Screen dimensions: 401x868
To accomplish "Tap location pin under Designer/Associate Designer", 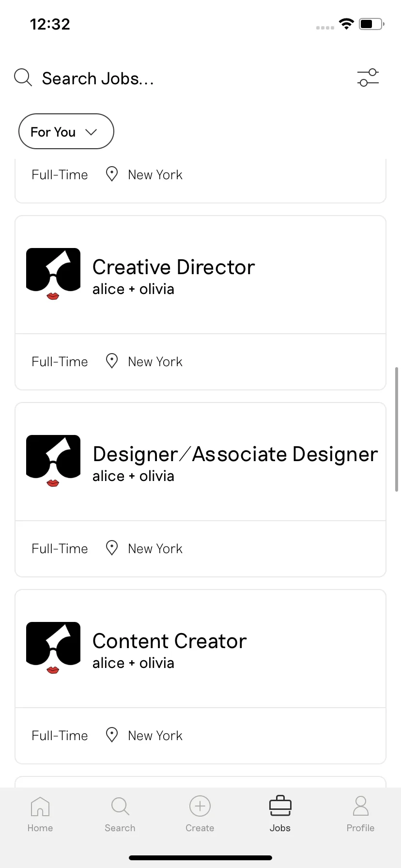I will point(112,548).
